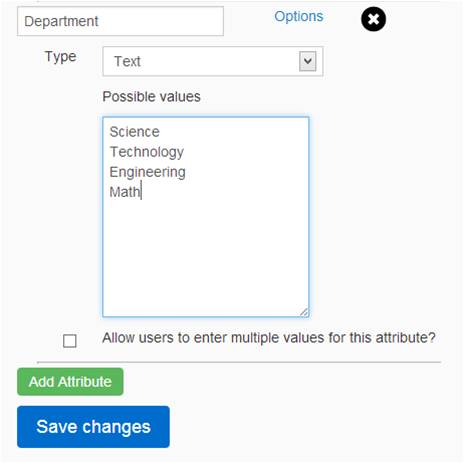This screenshot has height=463, width=464.
Task: Place cursor on the Engineering line
Action: pyautogui.click(x=147, y=172)
